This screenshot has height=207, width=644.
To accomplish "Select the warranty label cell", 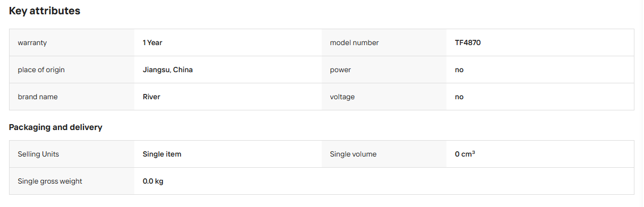I will pos(72,42).
